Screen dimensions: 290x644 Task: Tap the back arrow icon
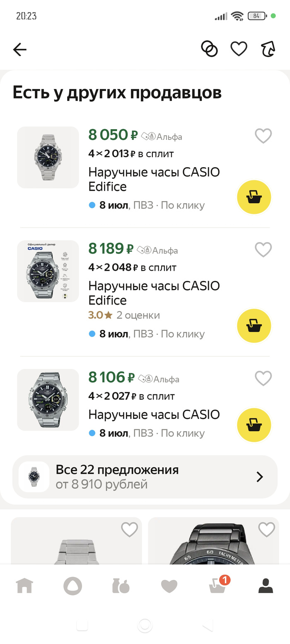tap(19, 50)
